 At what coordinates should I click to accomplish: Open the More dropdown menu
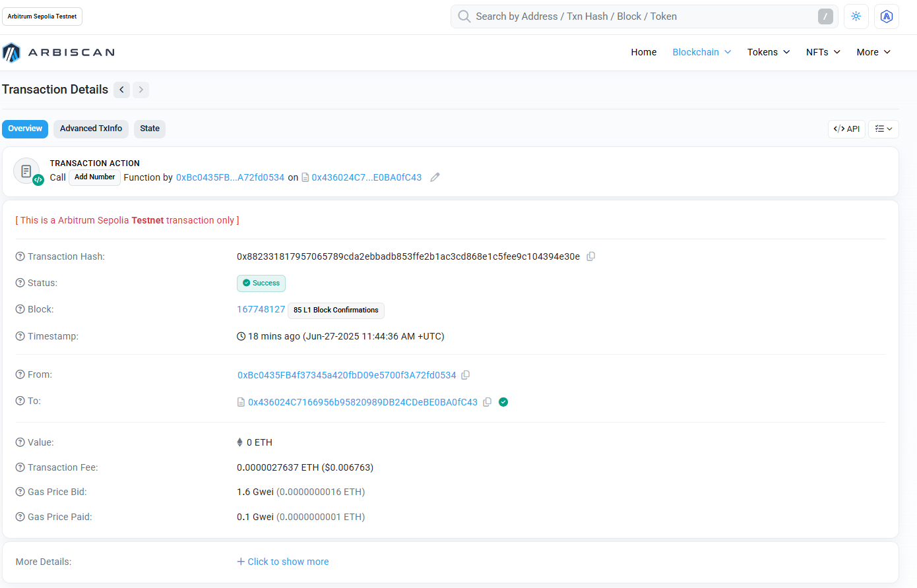873,52
